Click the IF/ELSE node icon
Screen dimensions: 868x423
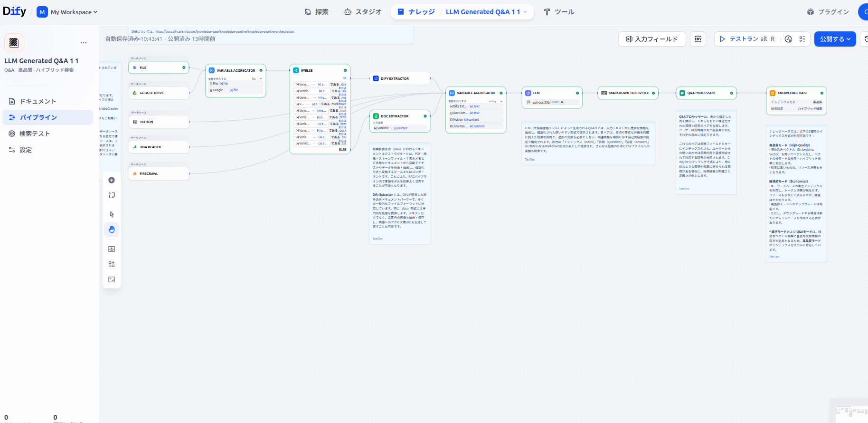coord(296,70)
